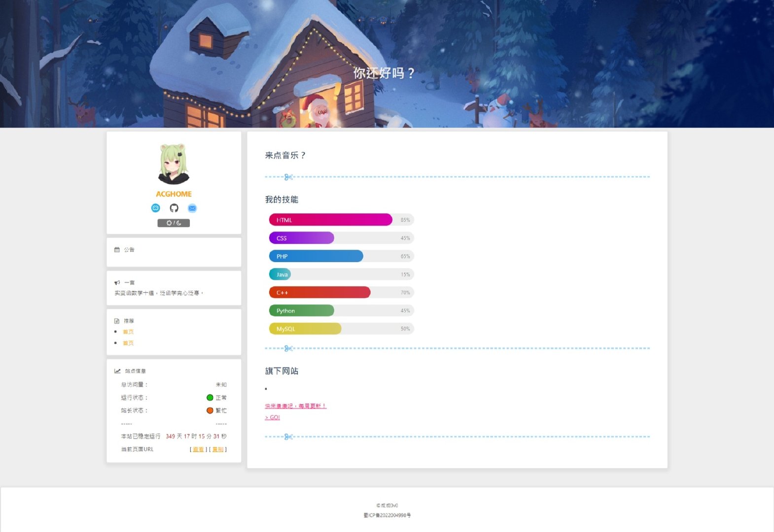774x532 pixels.
Task: Click the © 成成0v0 footer text
Action: (387, 505)
